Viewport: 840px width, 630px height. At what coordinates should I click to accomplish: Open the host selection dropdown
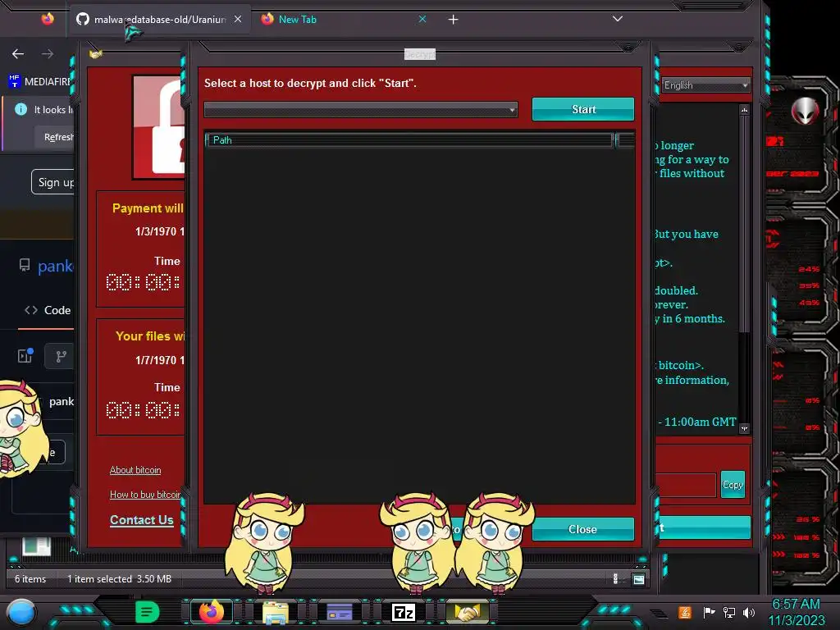point(361,110)
